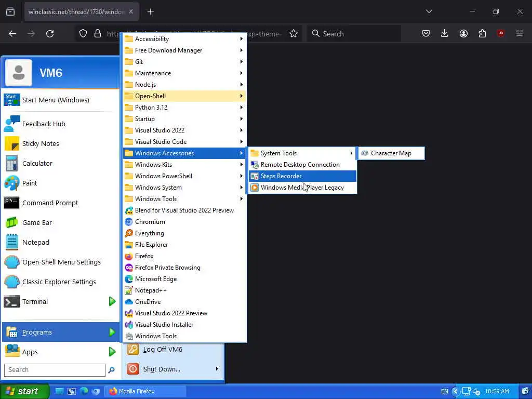Open File Explorer from the Programs list

coord(184,245)
